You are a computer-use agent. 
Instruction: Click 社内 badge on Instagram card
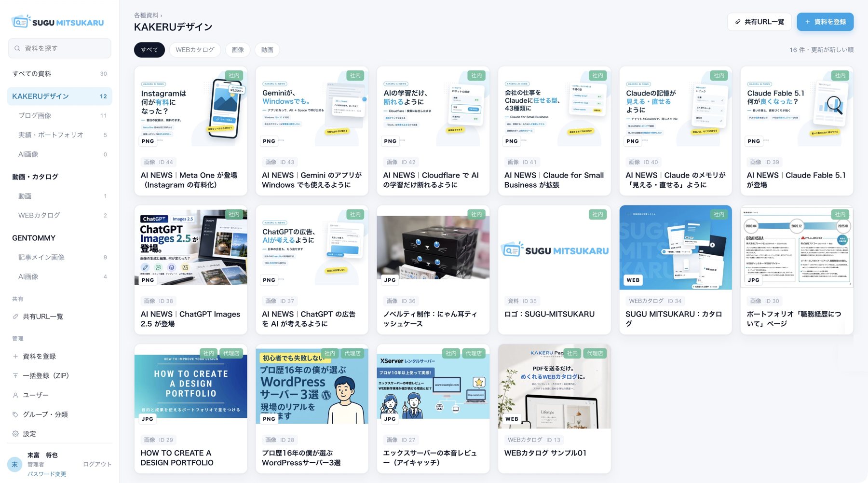click(234, 75)
